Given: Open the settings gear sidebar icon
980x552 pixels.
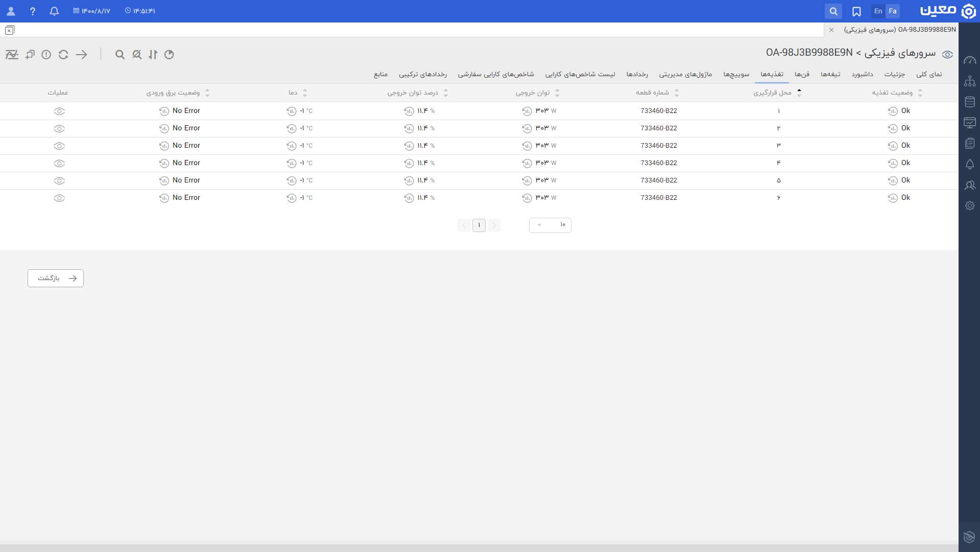Looking at the screenshot, I should pos(970,205).
